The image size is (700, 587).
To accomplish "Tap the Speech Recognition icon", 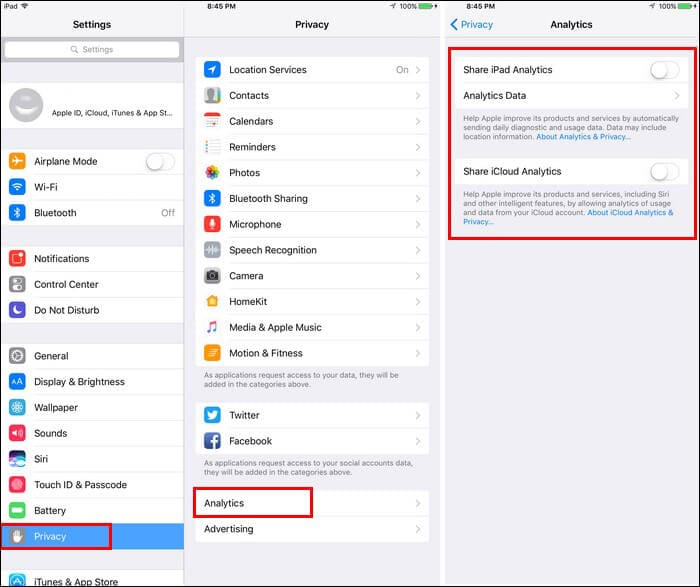I will pyautogui.click(x=212, y=250).
